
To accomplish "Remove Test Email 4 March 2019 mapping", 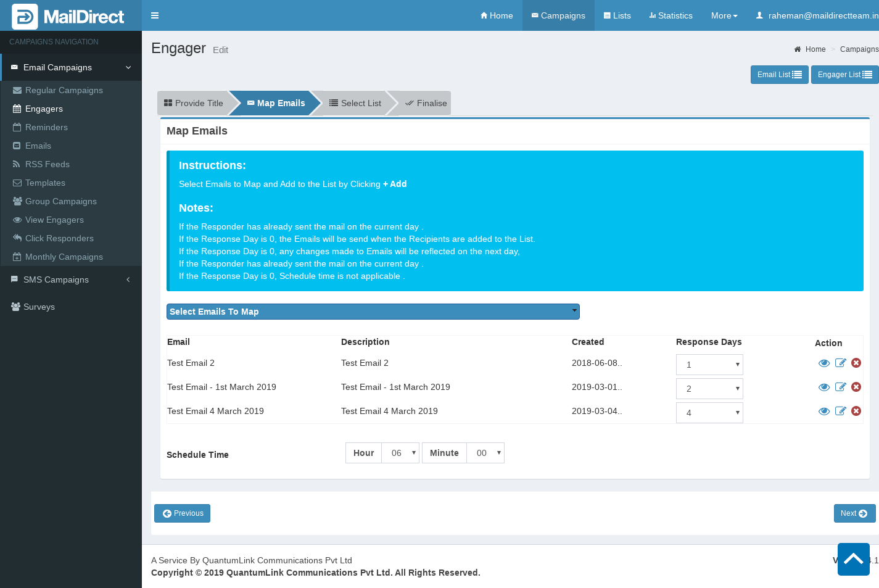I will tap(856, 411).
